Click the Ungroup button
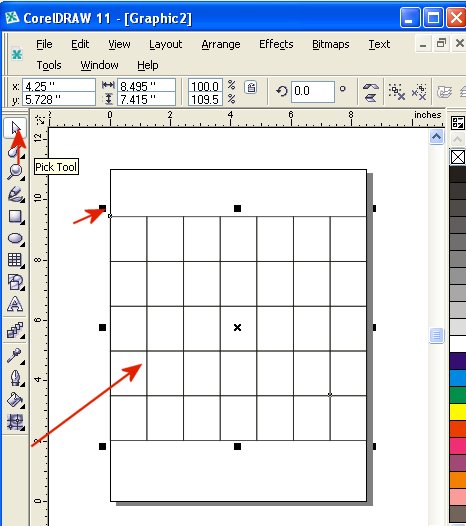The width and height of the screenshot is (466, 526). [x=397, y=92]
